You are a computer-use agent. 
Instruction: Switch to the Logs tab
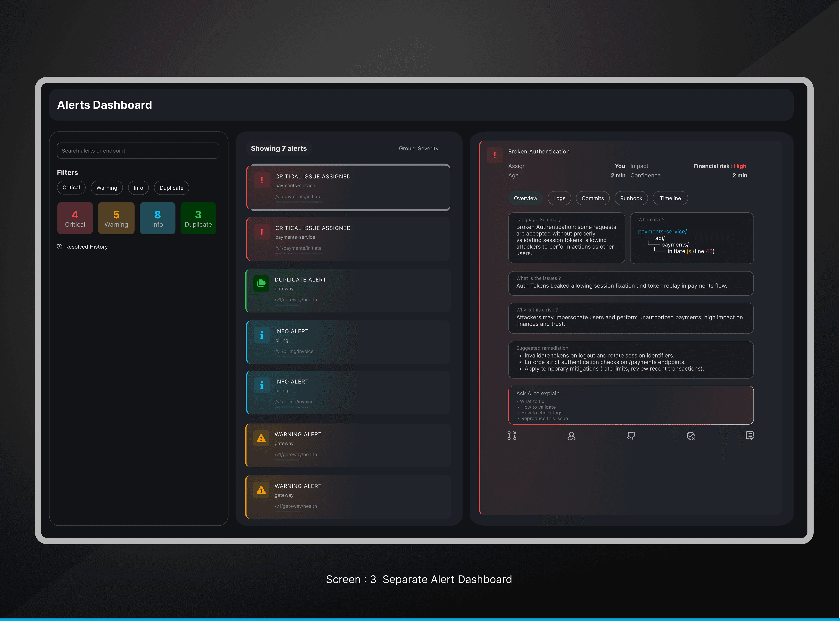coord(559,198)
